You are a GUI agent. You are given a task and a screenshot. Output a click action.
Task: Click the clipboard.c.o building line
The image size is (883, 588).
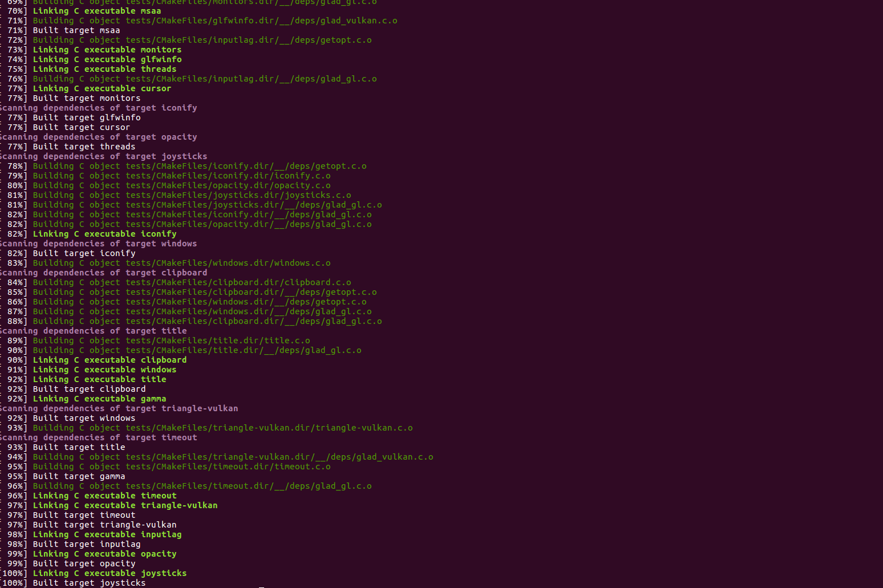point(191,282)
